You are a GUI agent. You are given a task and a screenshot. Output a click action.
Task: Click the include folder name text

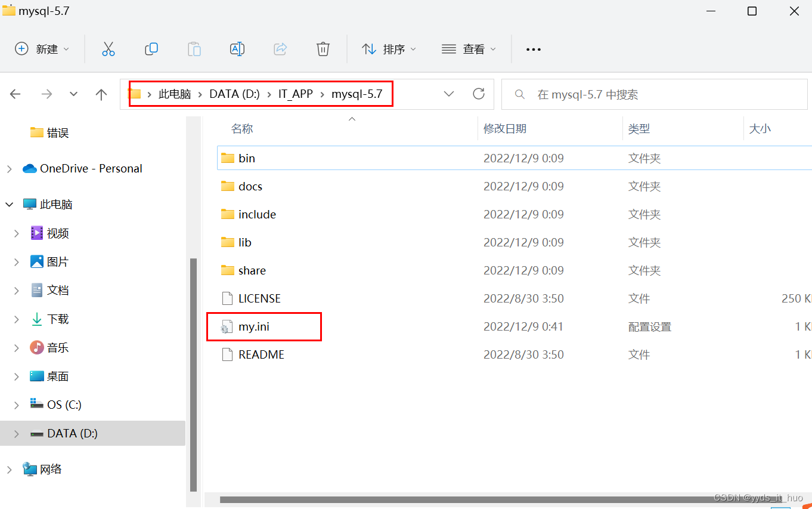click(x=257, y=214)
